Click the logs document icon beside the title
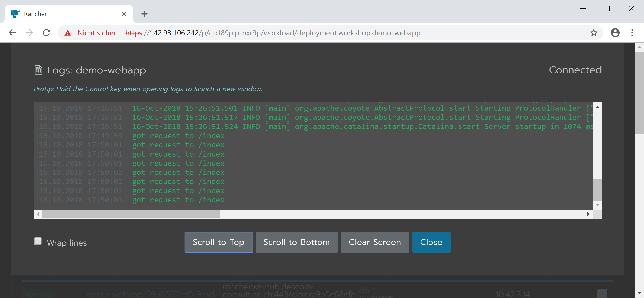Screen dimensions: 644x298 tap(38, 70)
